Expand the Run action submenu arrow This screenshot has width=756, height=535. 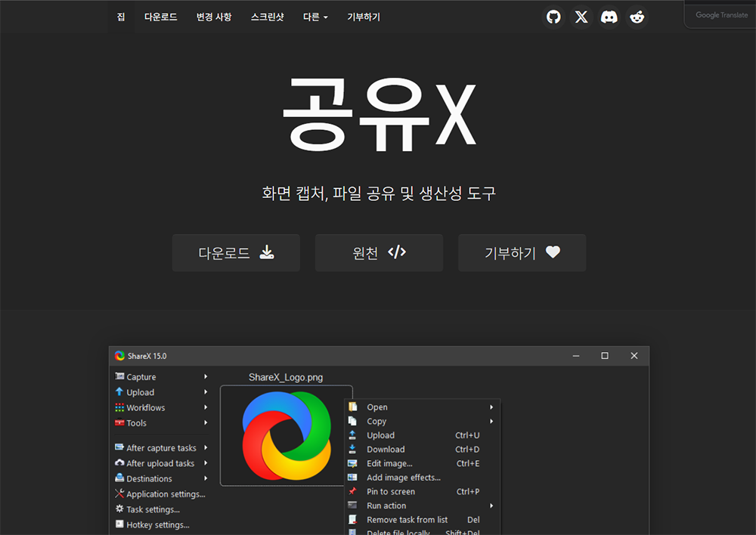click(x=491, y=506)
